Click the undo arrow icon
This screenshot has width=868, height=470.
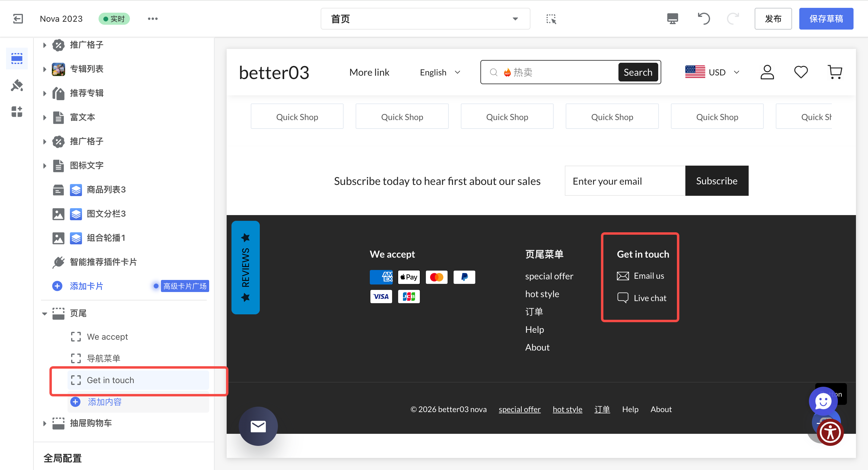click(703, 18)
